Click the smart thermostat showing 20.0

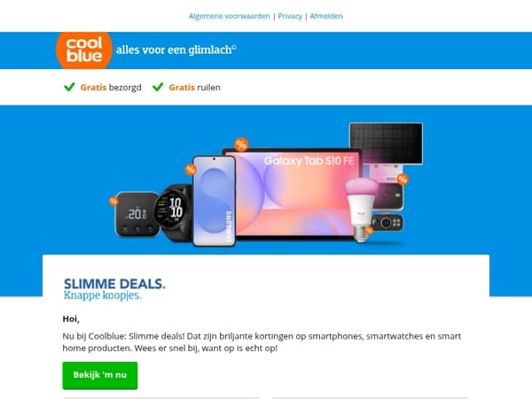point(137,214)
